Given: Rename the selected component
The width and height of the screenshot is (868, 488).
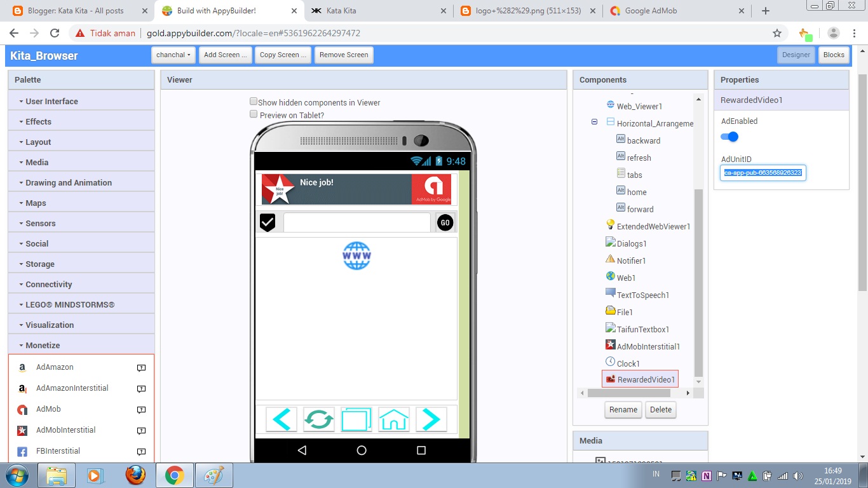Looking at the screenshot, I should [623, 410].
